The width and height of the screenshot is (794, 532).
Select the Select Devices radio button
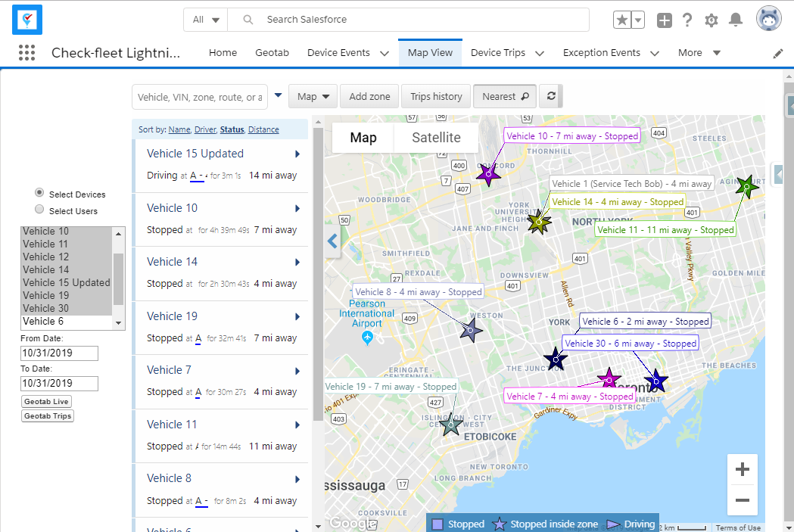39,194
